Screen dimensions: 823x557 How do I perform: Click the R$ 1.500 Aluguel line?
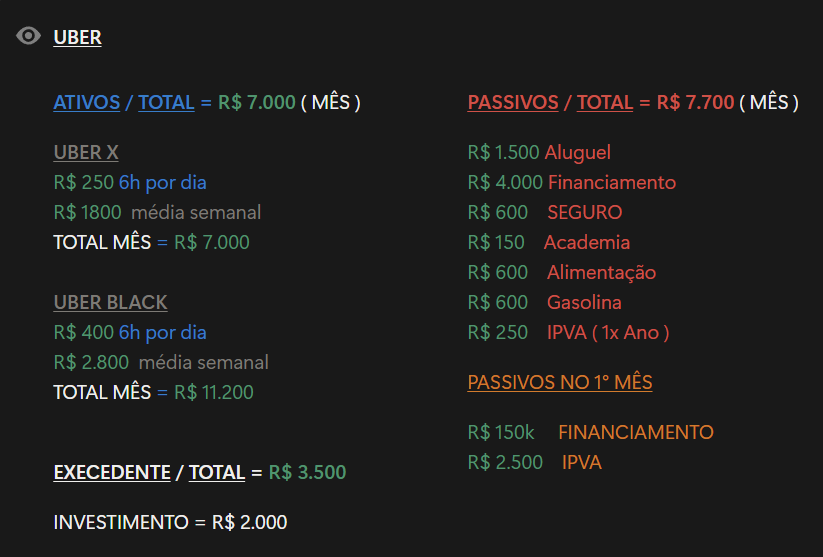click(x=539, y=152)
